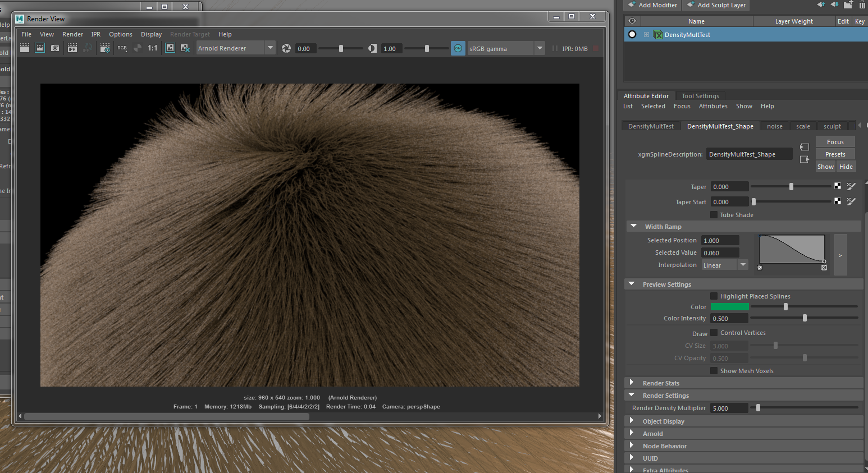Create new modifier group folder icon
Screen dimensions: 868x473
pyautogui.click(x=848, y=4)
